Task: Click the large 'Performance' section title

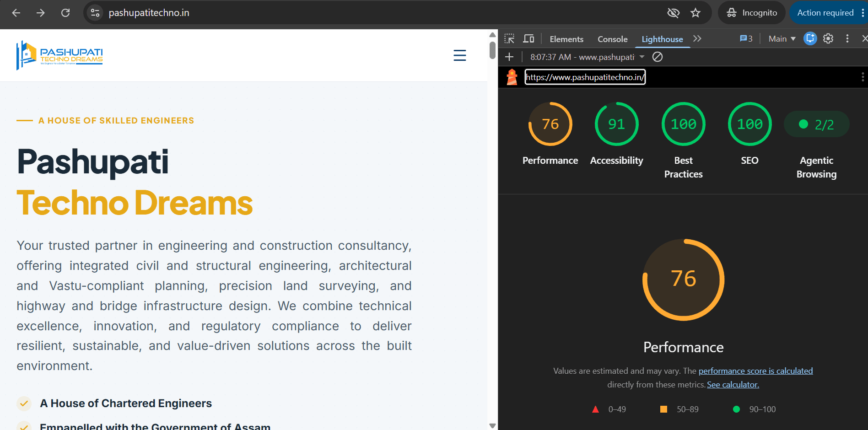Action: click(x=684, y=347)
